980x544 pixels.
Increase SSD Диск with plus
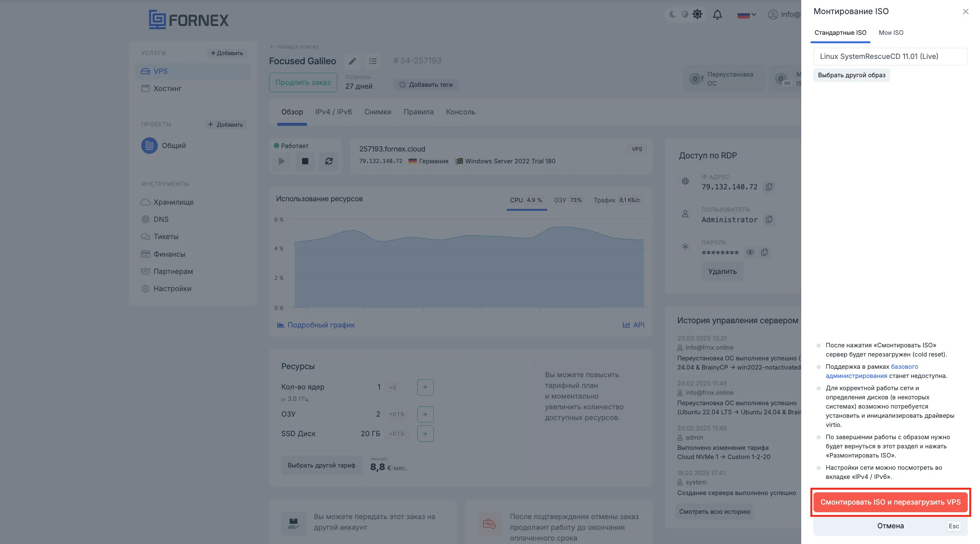425,434
